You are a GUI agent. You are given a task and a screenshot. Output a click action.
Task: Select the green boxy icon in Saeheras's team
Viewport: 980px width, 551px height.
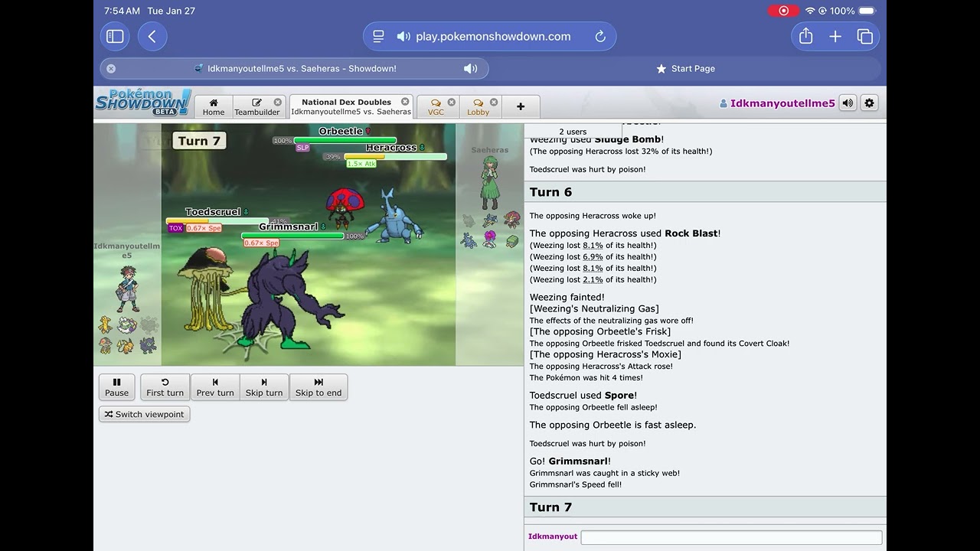[x=512, y=241]
